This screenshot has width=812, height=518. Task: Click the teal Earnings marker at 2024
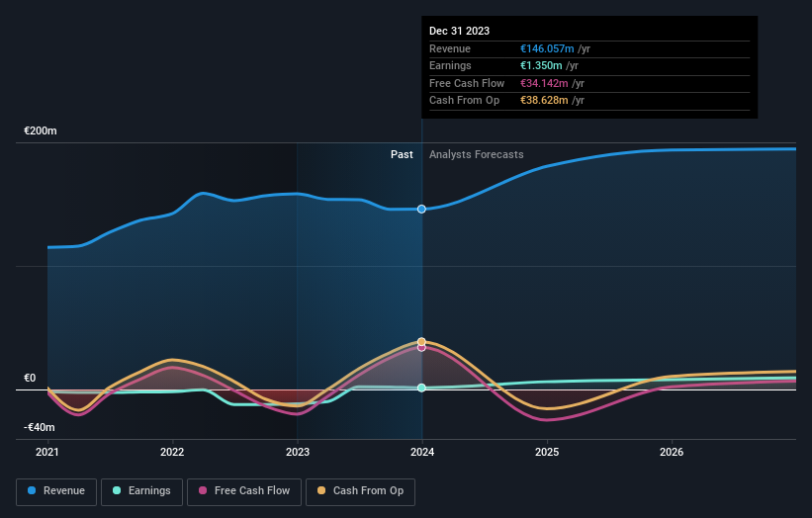421,388
